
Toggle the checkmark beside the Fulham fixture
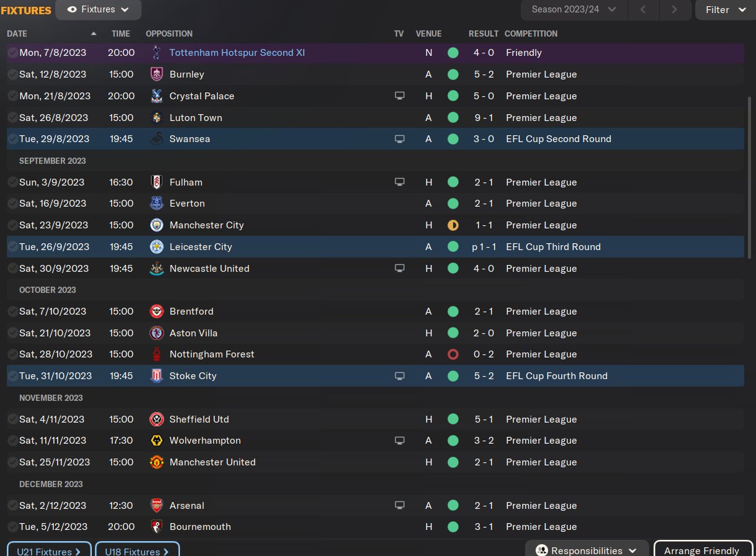[12, 182]
